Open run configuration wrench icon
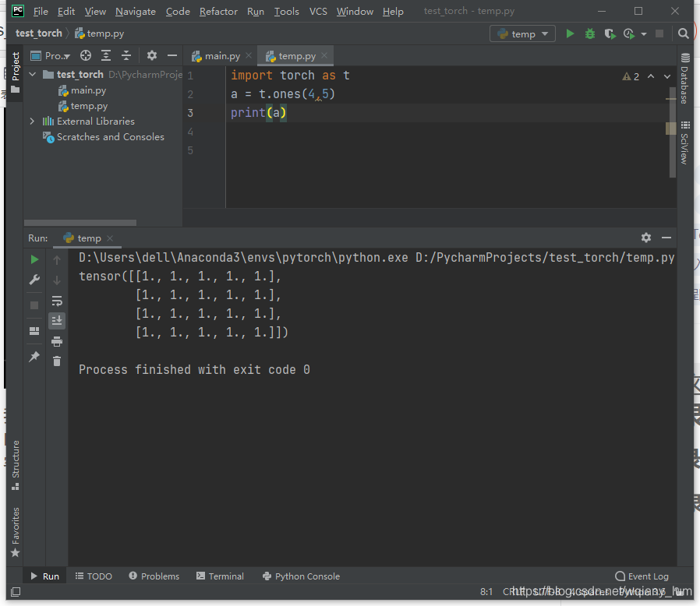 (x=34, y=280)
